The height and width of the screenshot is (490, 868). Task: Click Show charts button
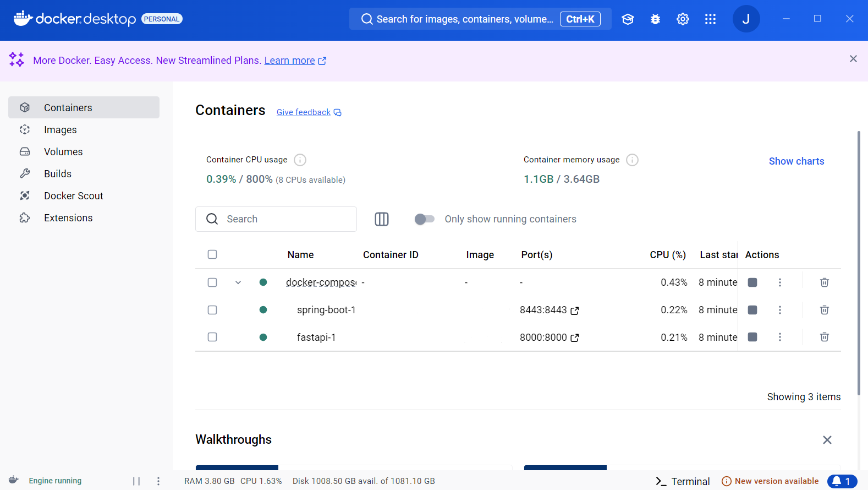pos(796,161)
